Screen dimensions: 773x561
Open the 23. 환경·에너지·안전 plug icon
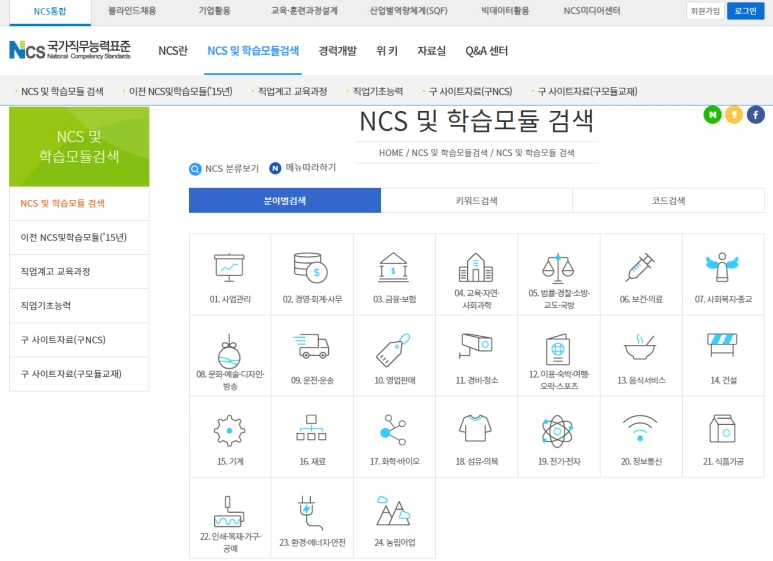tap(311, 513)
